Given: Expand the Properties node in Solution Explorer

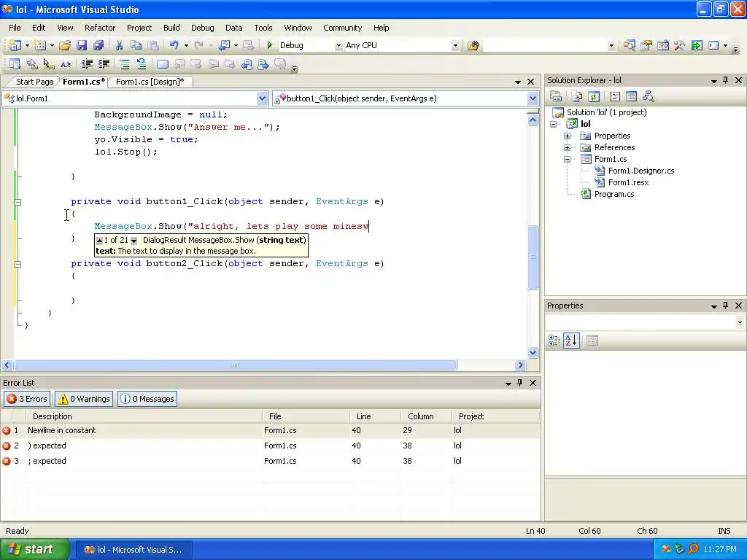Looking at the screenshot, I should [x=567, y=136].
